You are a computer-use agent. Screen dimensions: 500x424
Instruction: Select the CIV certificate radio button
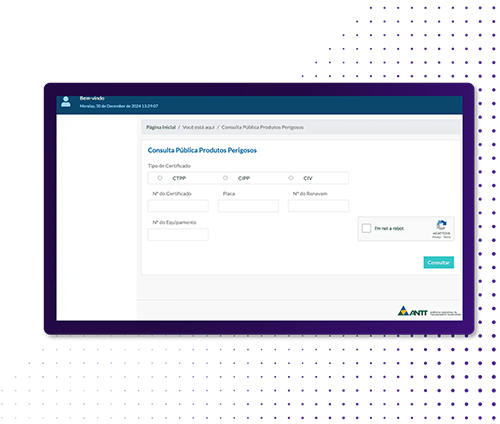click(291, 178)
